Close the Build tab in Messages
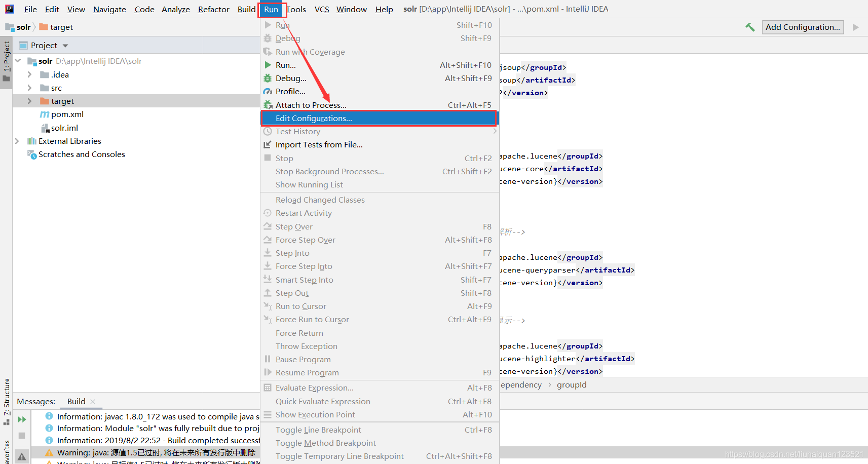Screen dimensions: 868x464 coord(93,401)
